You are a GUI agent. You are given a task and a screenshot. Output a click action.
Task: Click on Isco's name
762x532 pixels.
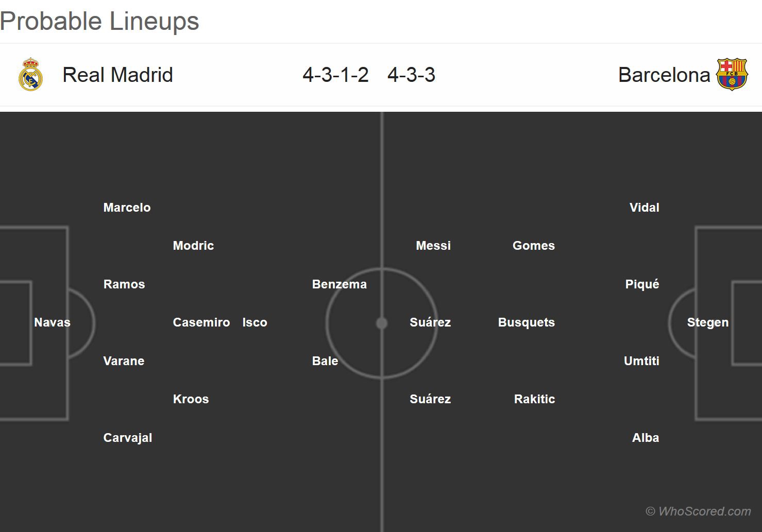tap(255, 322)
